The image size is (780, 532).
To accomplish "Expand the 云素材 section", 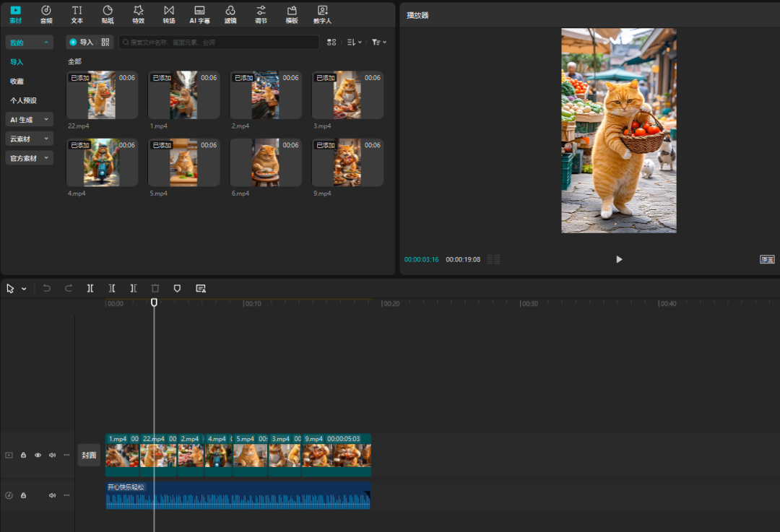I will (30, 139).
